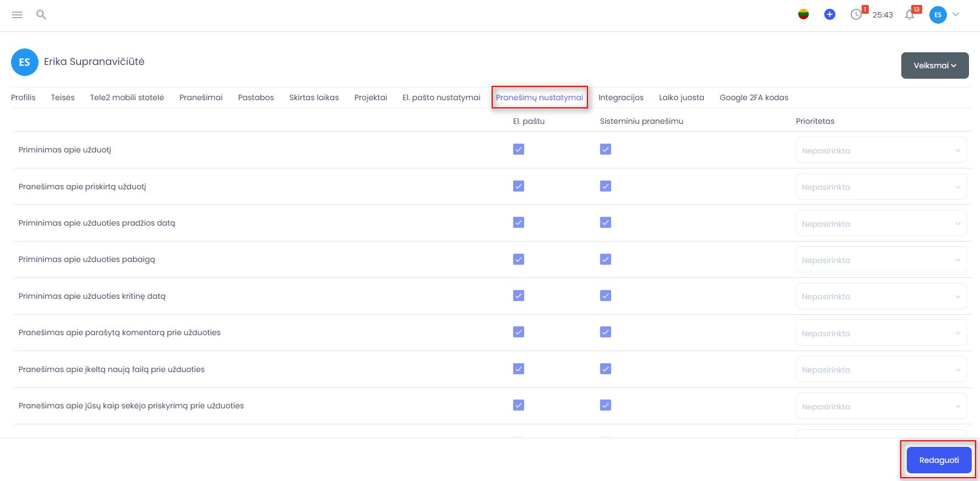Screen dimensions: 980x481
Task: Click Priminimas apie užduoties kritinę datą label
Action: pos(92,296)
